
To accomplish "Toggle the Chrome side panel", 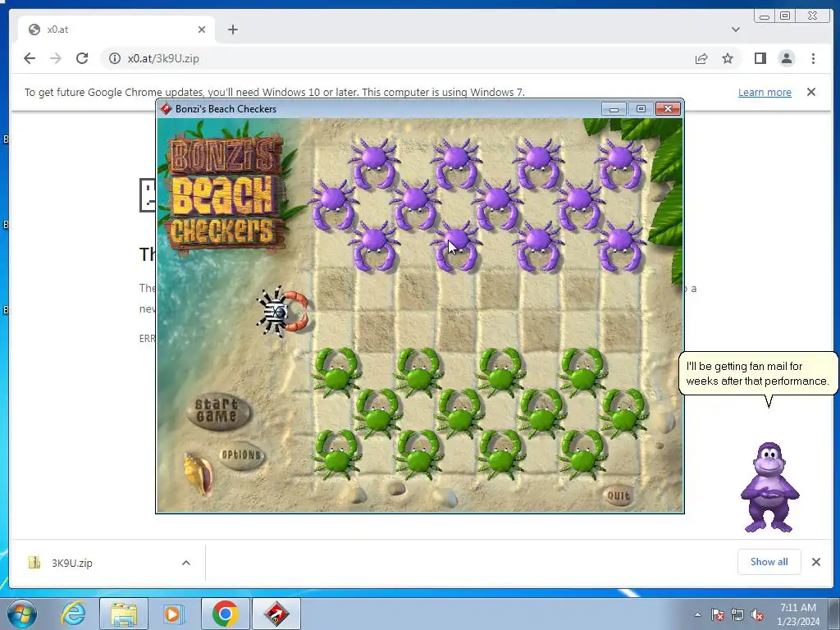I will (x=760, y=58).
